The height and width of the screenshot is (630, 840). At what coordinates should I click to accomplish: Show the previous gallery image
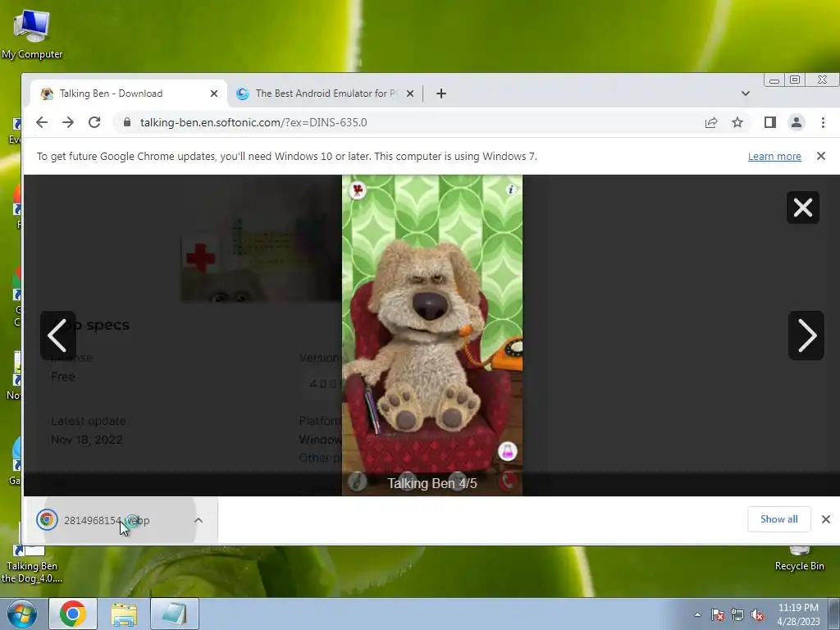58,336
